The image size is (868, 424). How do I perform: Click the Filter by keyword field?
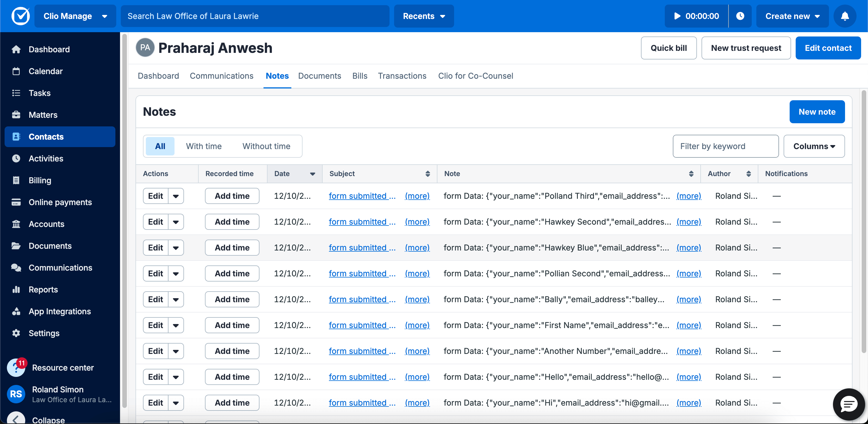(725, 146)
